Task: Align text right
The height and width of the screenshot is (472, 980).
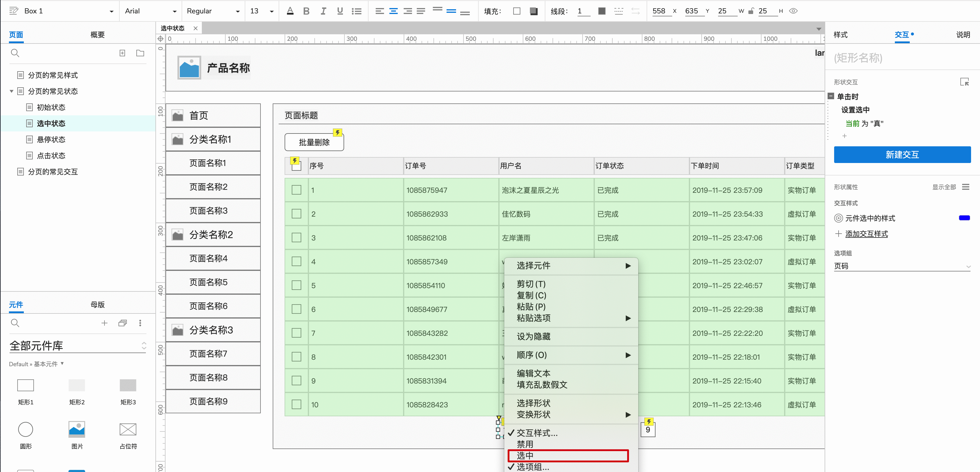Action: click(408, 11)
